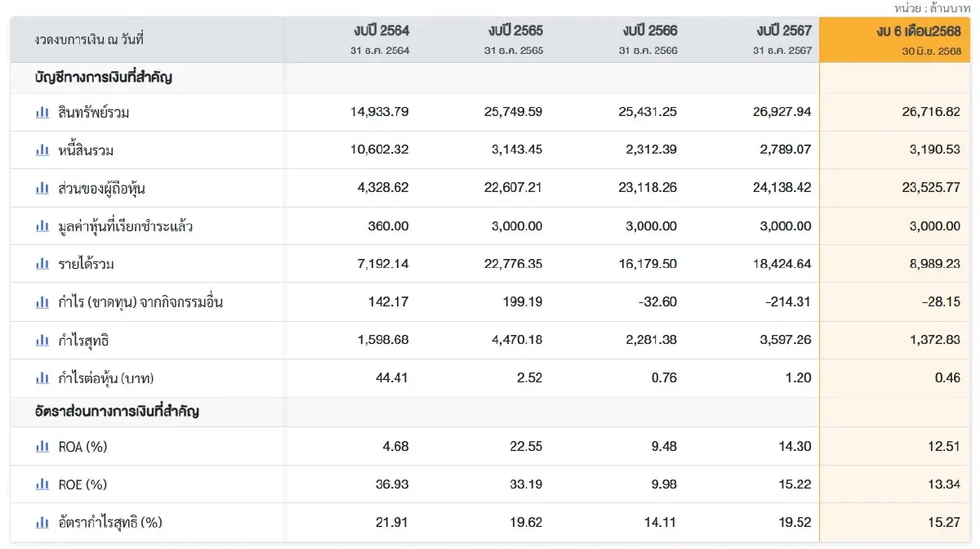Show chart for มูลค่าหุ้นที่เรียกชำระแล้ว
The width and height of the screenshot is (980, 549).
pos(42,226)
